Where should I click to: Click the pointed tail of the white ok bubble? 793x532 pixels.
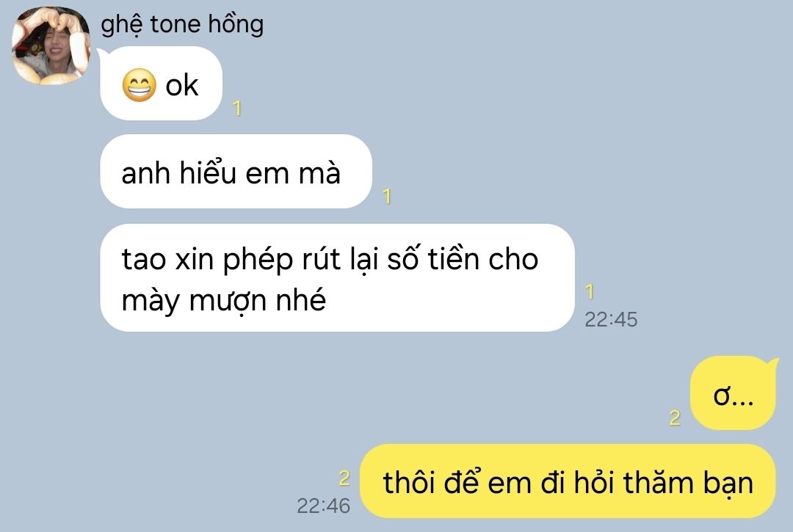click(103, 54)
